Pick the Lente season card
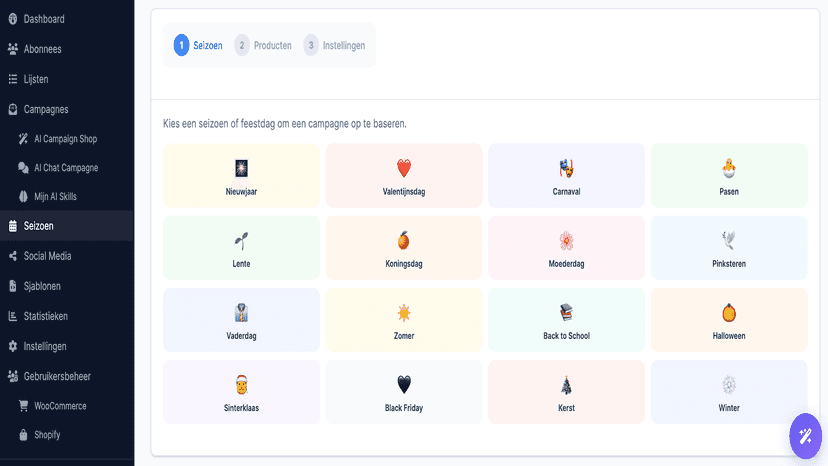 [x=241, y=247]
